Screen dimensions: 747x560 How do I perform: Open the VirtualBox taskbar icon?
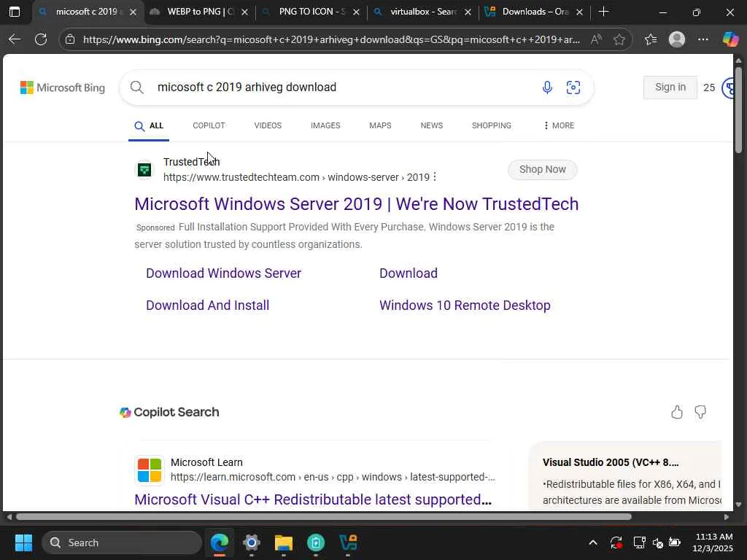pyautogui.click(x=348, y=542)
